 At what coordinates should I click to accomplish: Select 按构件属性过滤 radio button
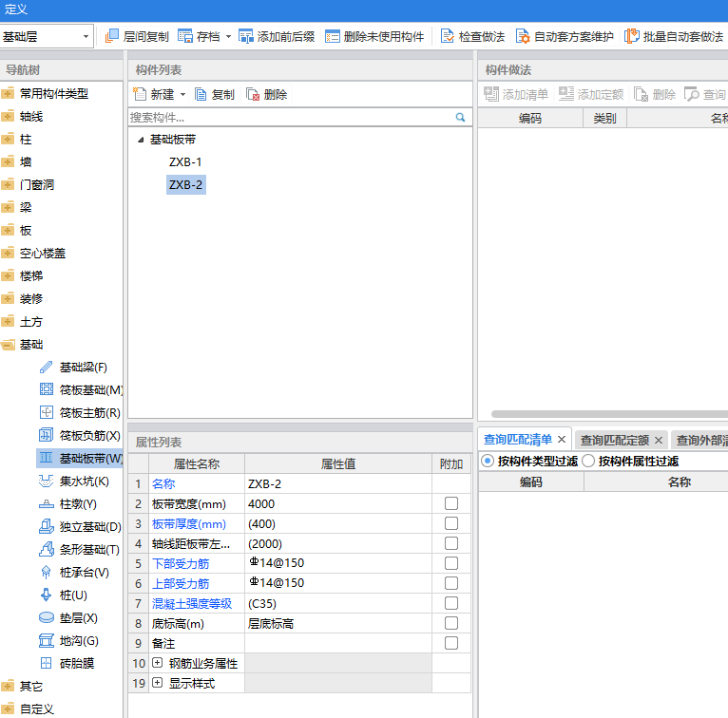click(x=588, y=461)
